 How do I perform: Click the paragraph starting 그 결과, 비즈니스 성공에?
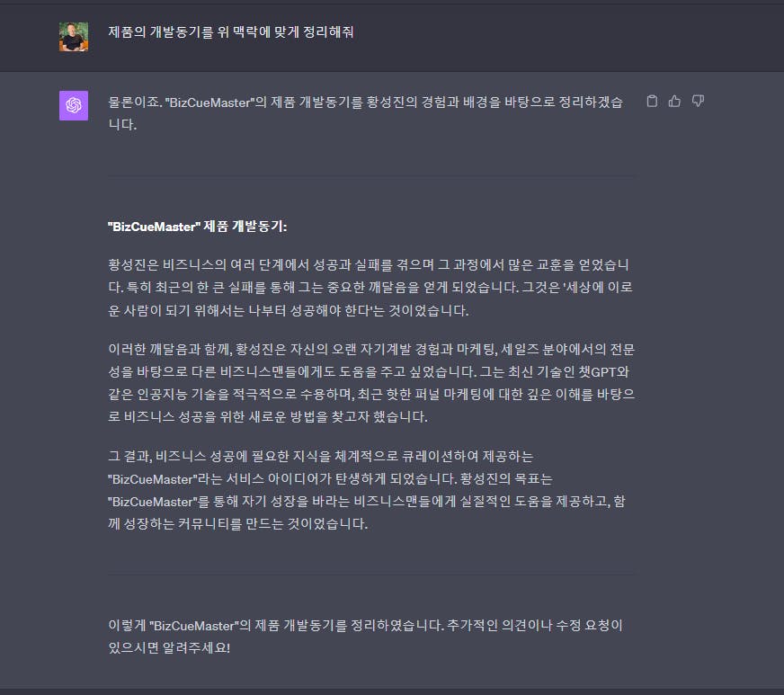tap(367, 490)
